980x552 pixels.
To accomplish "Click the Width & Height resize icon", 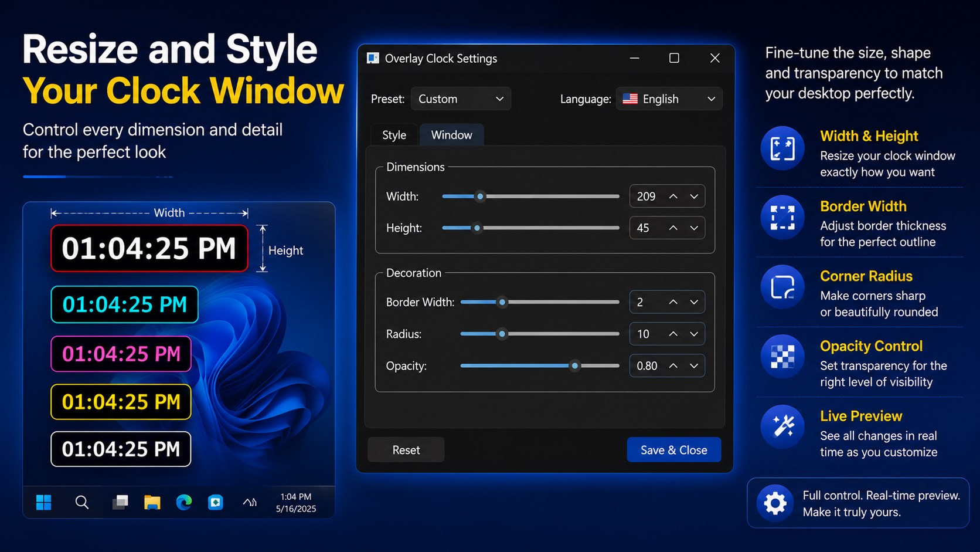I will (x=782, y=148).
